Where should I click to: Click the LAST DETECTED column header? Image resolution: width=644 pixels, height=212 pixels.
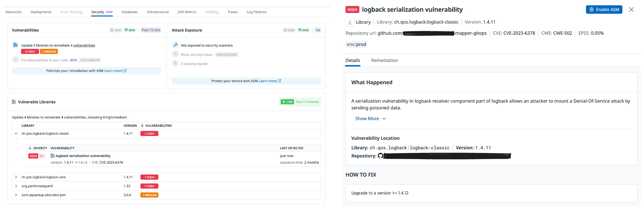[x=291, y=148]
